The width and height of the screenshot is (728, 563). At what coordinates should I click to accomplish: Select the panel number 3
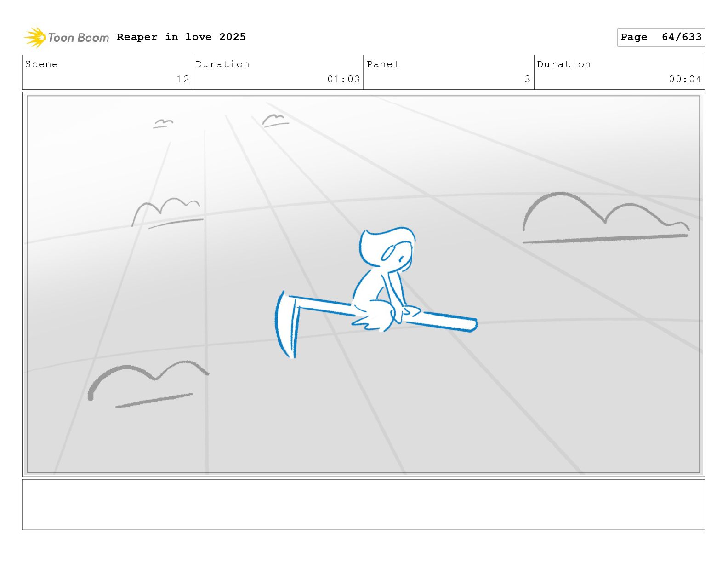pyautogui.click(x=528, y=79)
